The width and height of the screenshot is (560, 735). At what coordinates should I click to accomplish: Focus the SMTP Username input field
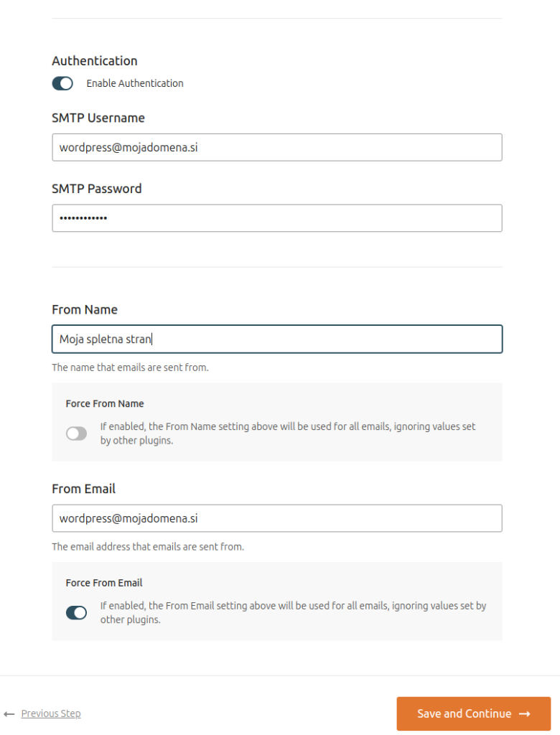(276, 147)
